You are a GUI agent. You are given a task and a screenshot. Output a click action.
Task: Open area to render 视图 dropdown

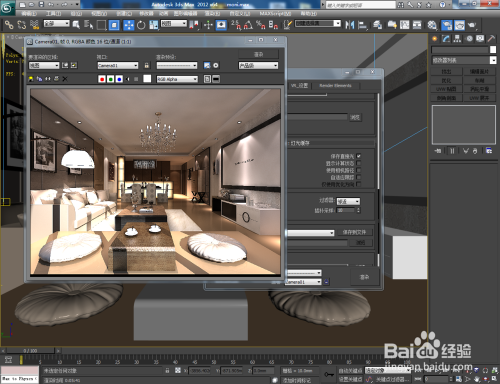(44, 65)
